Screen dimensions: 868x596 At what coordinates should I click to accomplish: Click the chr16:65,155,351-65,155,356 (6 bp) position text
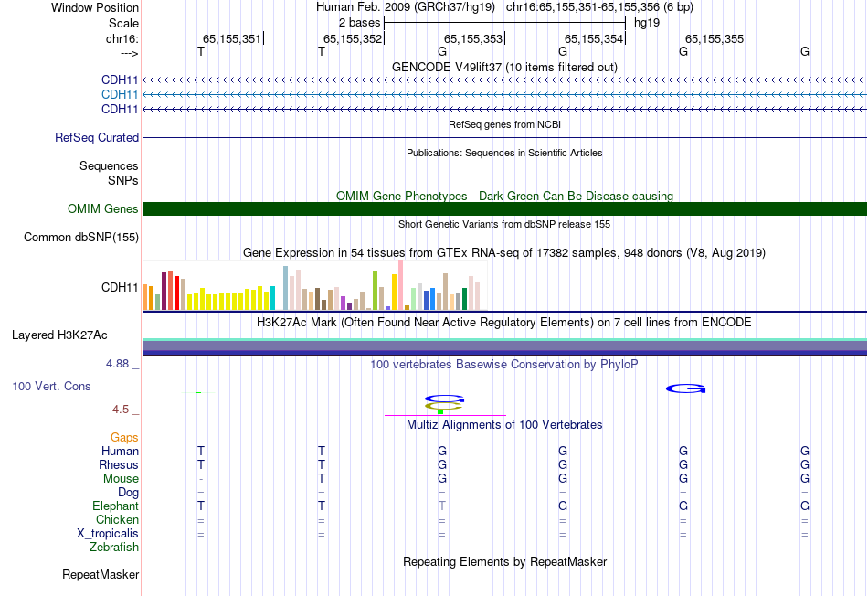coord(599,7)
